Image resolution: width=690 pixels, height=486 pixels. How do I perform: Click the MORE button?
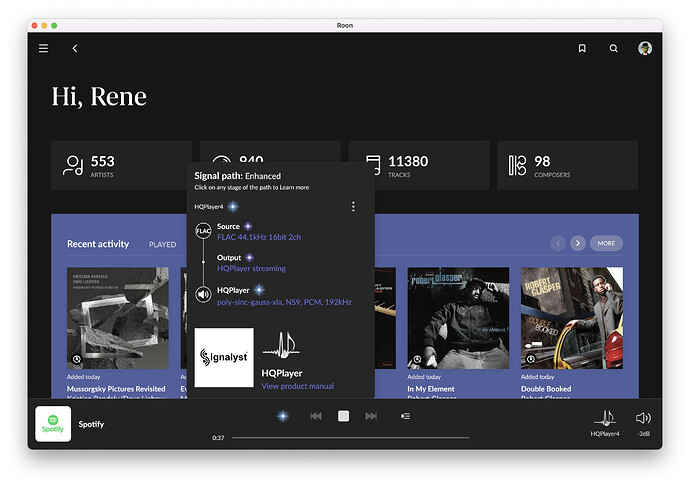[606, 243]
